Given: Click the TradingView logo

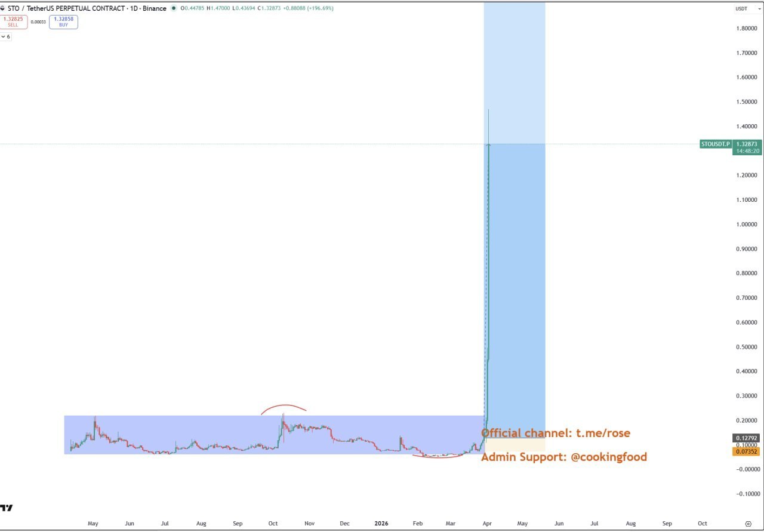Looking at the screenshot, I should pos(7,508).
